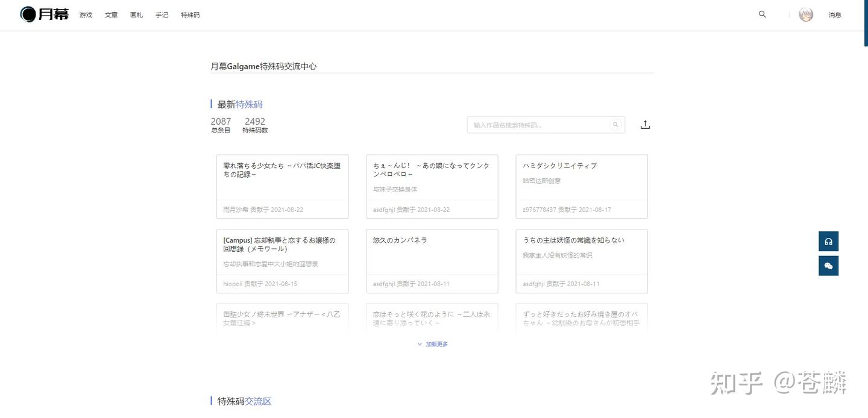The image size is (868, 418).
Task: Click the 2492 特殊码数 count
Action: click(x=255, y=125)
